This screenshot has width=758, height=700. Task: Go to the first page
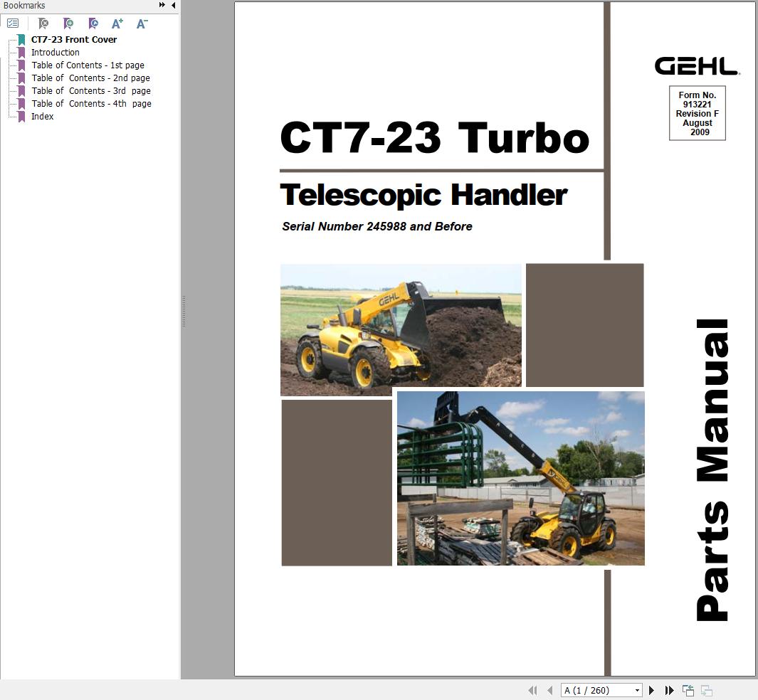532,690
